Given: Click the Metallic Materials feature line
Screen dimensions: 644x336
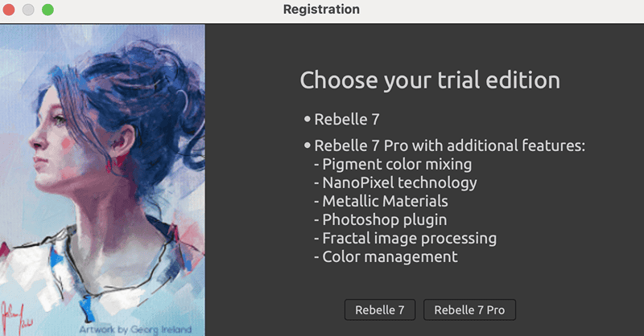Looking at the screenshot, I should tap(381, 202).
